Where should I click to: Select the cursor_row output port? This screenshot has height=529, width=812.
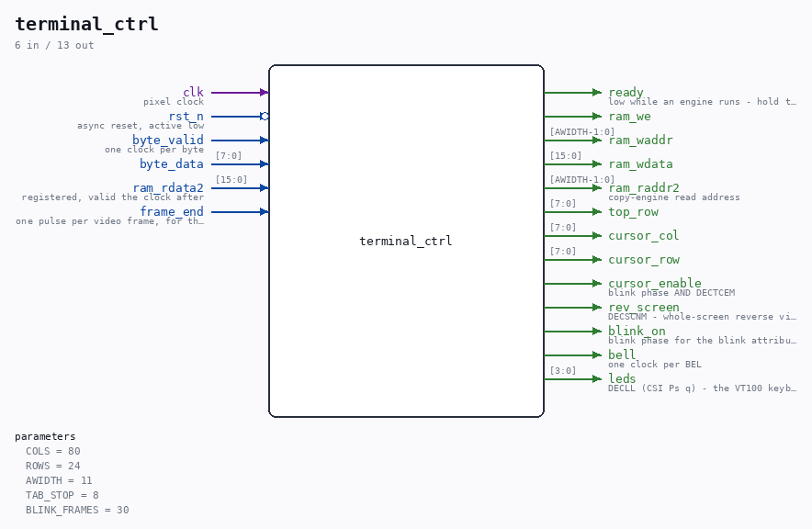644,259
